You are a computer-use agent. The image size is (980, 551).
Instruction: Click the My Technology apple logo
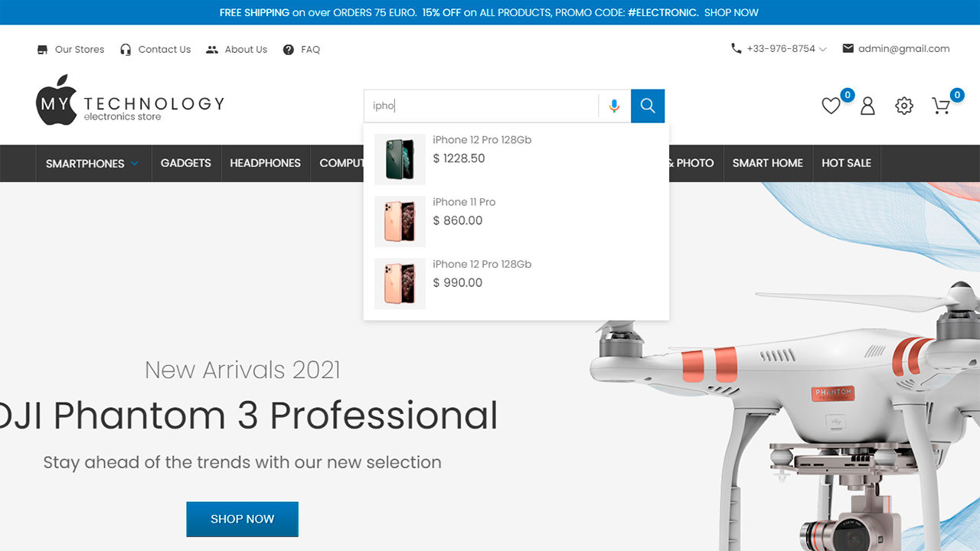(x=55, y=100)
